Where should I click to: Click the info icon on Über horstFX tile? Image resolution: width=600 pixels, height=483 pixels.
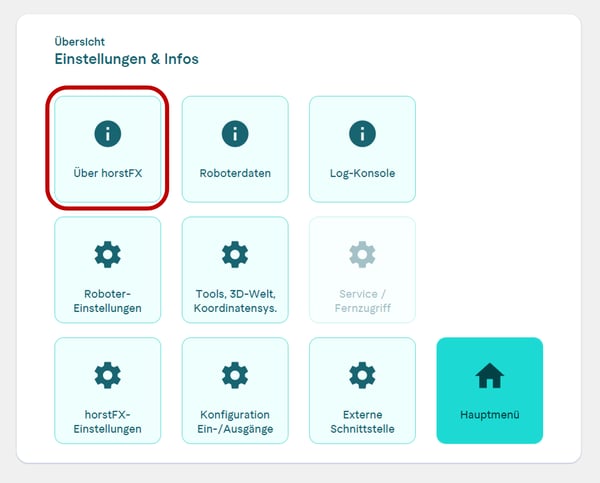click(x=107, y=133)
